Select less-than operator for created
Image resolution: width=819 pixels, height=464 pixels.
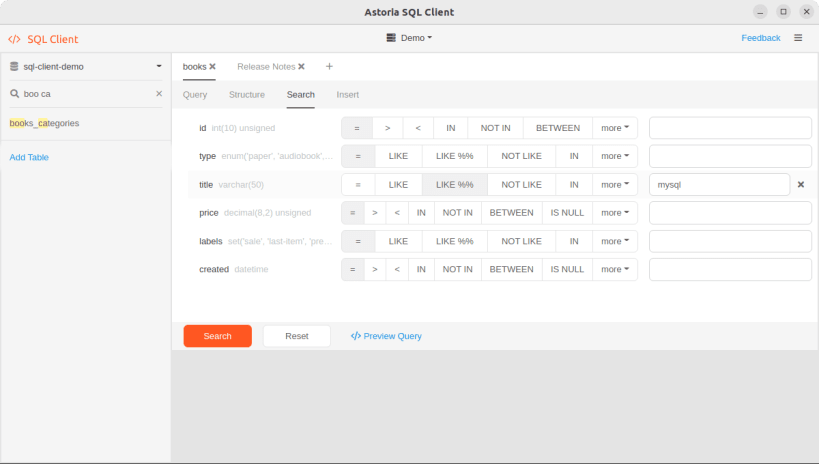click(x=397, y=269)
